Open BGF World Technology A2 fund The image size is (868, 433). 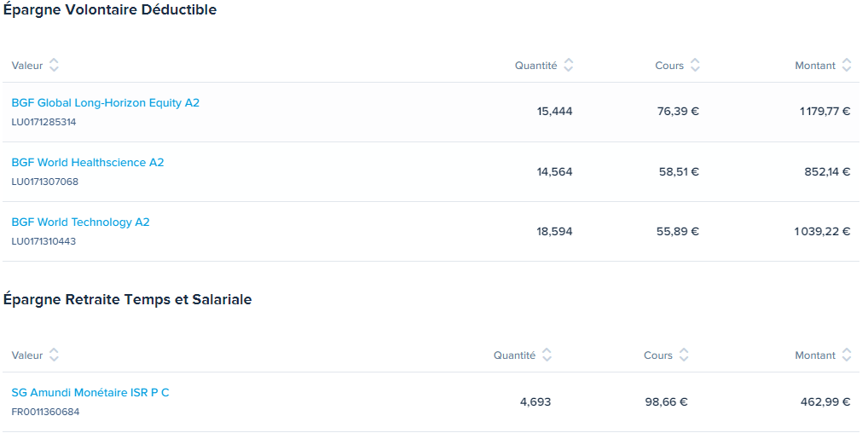click(x=80, y=222)
